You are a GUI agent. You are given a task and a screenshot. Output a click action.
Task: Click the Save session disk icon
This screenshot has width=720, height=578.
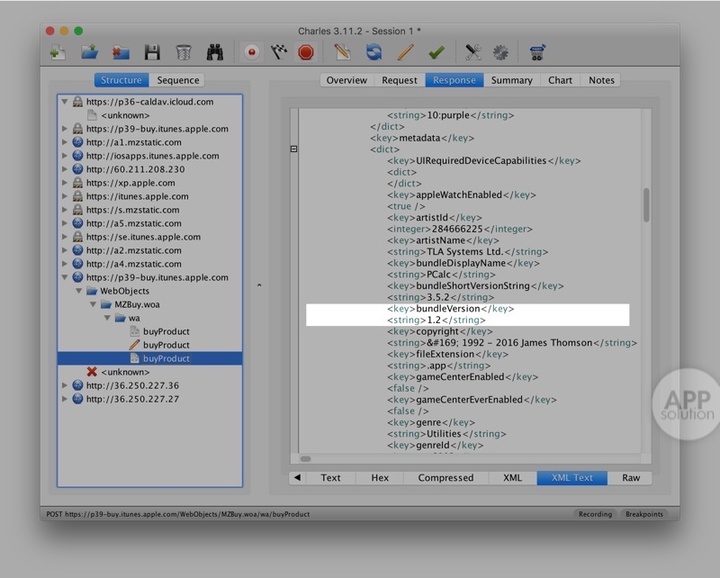[152, 52]
